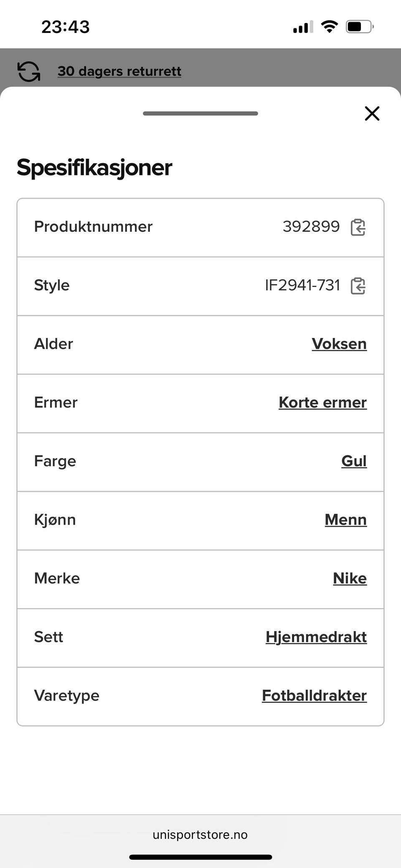Image resolution: width=401 pixels, height=868 pixels.
Task: Open the Hjemmedrakt kit link
Action: (x=316, y=637)
